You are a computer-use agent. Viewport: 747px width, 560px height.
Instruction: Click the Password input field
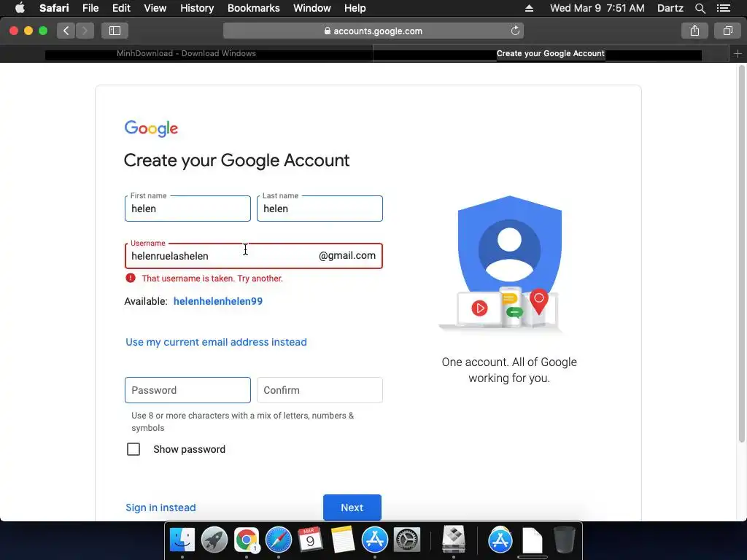[187, 390]
